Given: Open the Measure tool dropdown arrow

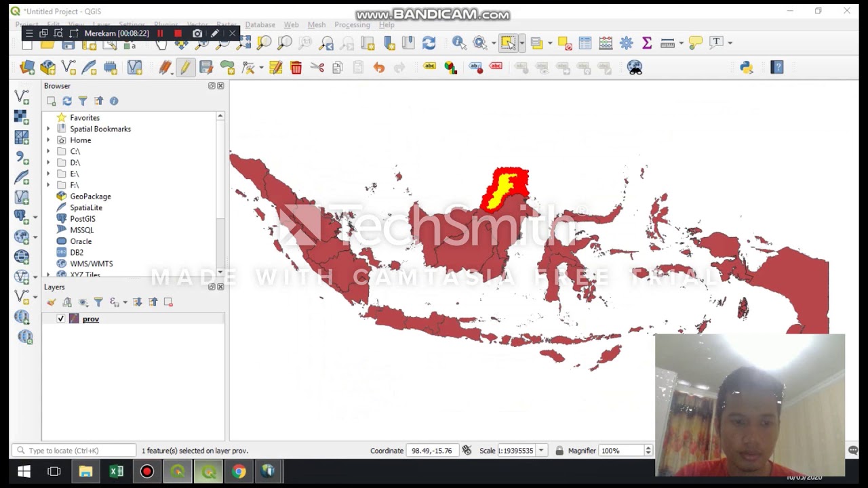Looking at the screenshot, I should (x=680, y=43).
